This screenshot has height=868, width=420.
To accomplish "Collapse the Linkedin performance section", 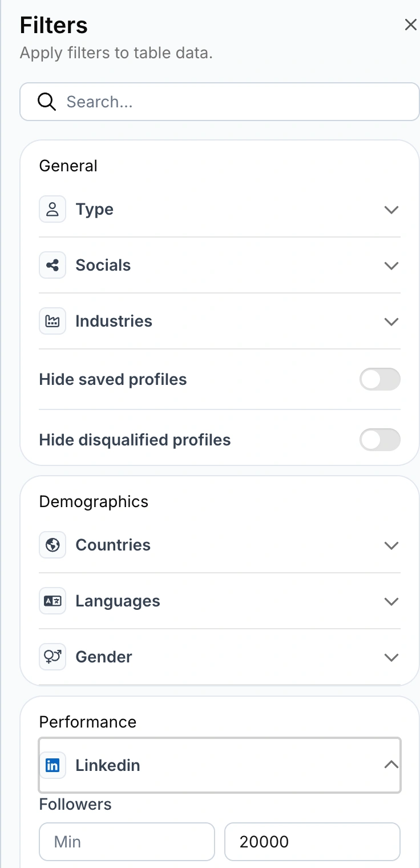I will pyautogui.click(x=391, y=765).
